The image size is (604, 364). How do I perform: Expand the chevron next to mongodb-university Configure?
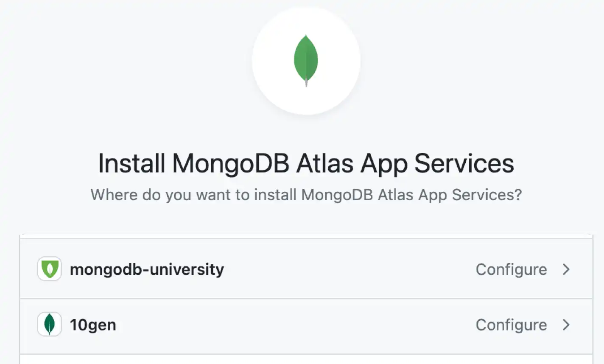click(566, 269)
